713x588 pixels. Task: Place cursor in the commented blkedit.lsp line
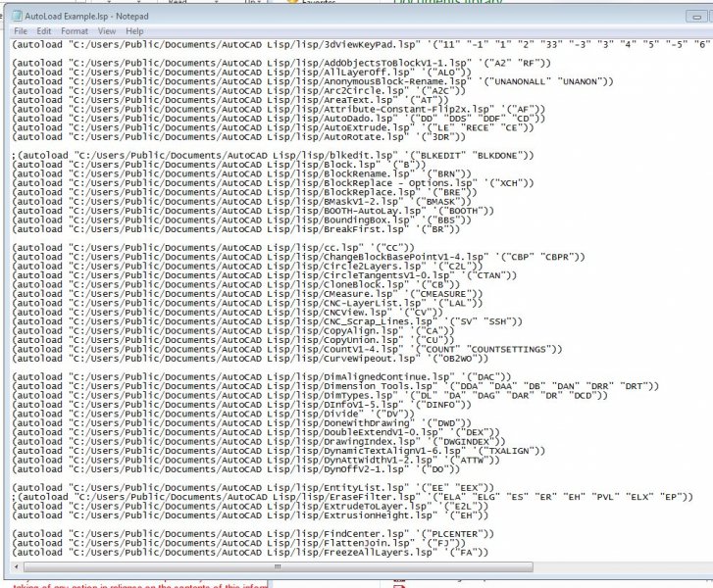tap(273, 156)
